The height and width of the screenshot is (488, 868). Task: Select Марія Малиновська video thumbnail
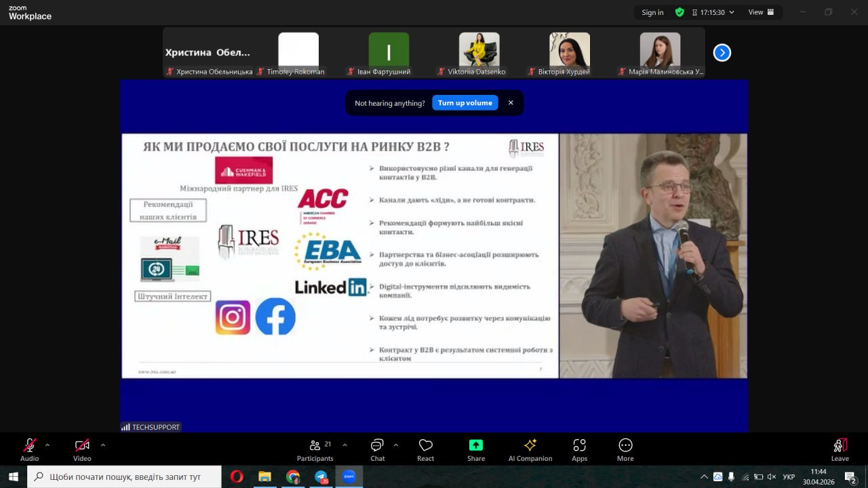[x=660, y=53]
